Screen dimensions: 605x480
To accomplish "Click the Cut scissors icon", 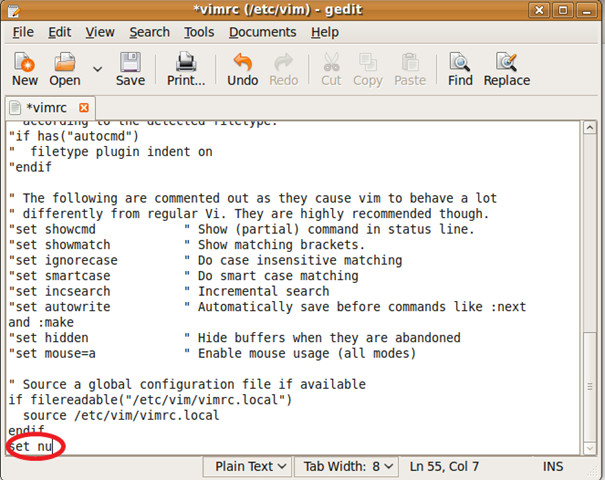I will (x=331, y=62).
